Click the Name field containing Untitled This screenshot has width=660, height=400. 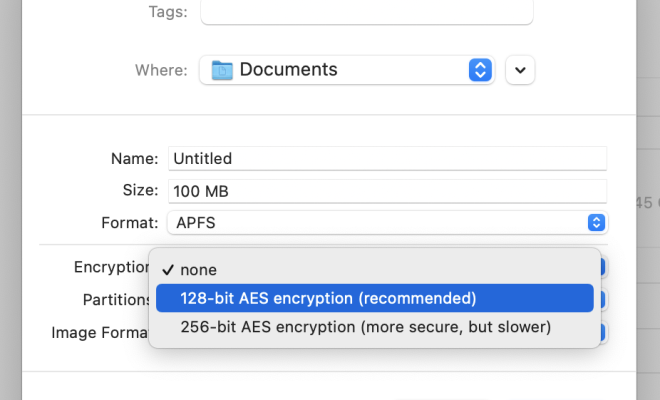(x=387, y=159)
